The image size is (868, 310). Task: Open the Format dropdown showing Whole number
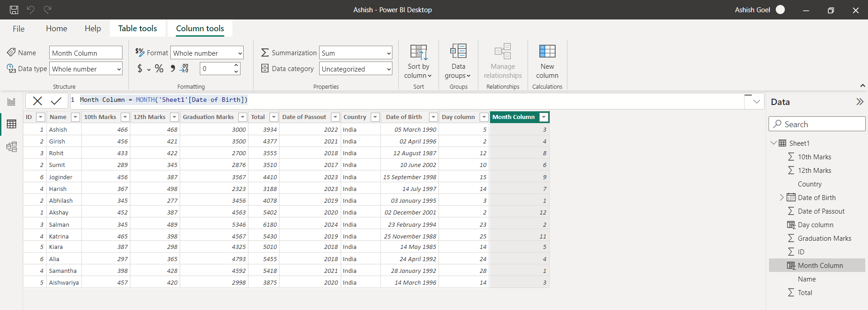[x=207, y=53]
